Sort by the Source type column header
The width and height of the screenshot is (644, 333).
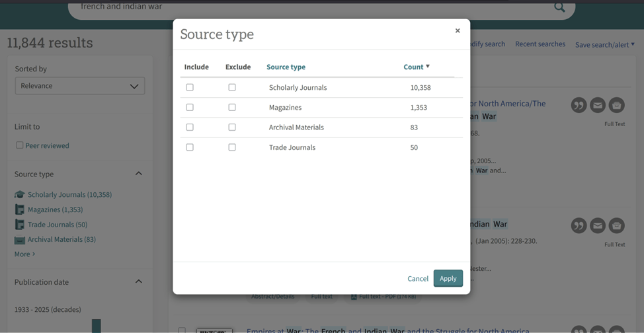(x=286, y=67)
